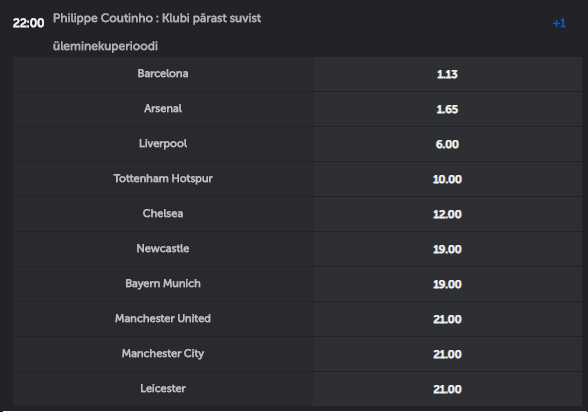Click the 22:00 event time
The image size is (588, 412).
pos(28,23)
